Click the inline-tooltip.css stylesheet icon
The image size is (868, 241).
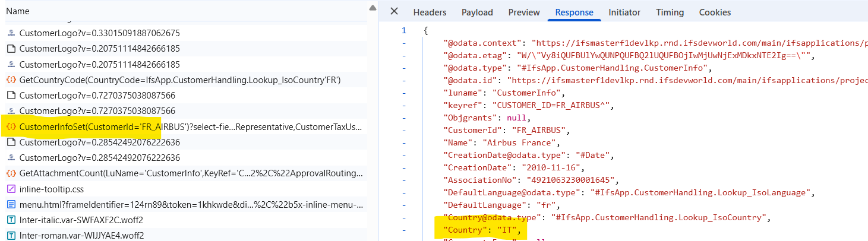pos(11,189)
